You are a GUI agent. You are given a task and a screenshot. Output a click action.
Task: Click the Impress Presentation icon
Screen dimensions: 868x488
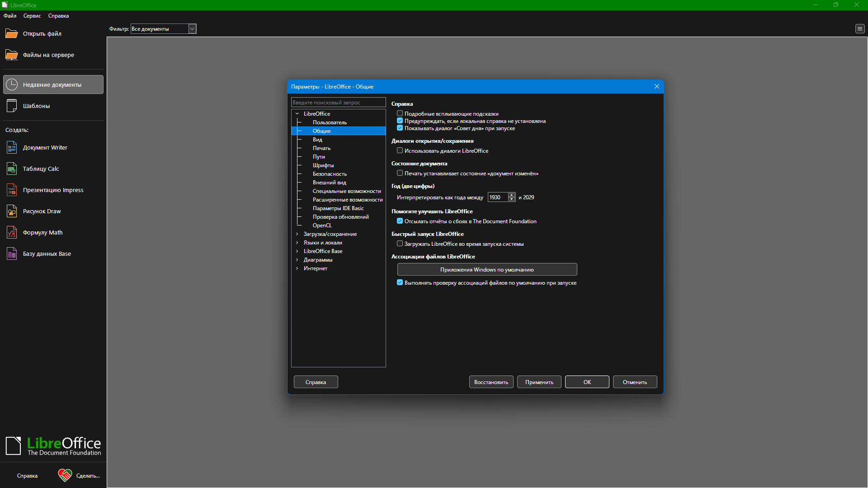click(12, 190)
